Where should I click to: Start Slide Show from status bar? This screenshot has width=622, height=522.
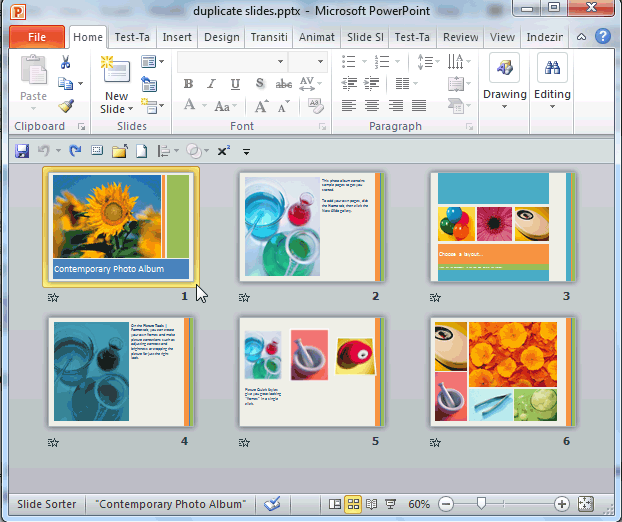[x=390, y=504]
